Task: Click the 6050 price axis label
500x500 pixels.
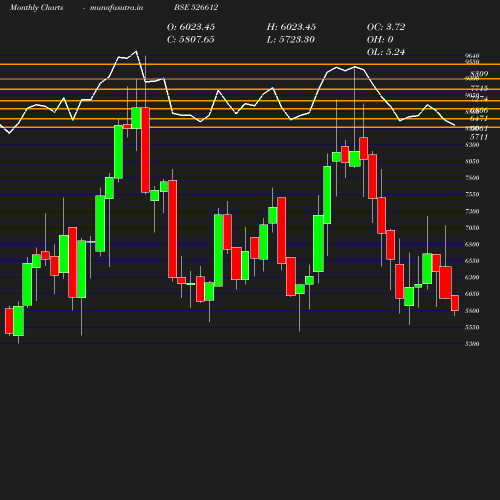Action: (472, 294)
